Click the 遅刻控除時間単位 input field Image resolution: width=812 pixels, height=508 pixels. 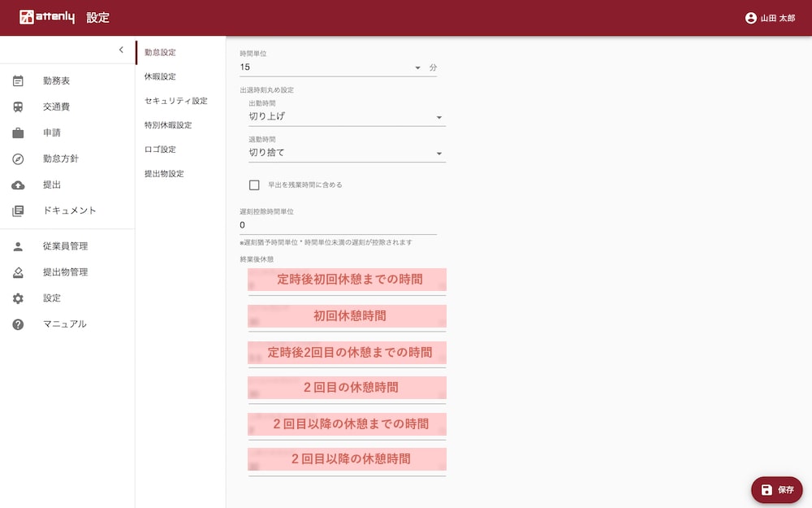point(338,225)
